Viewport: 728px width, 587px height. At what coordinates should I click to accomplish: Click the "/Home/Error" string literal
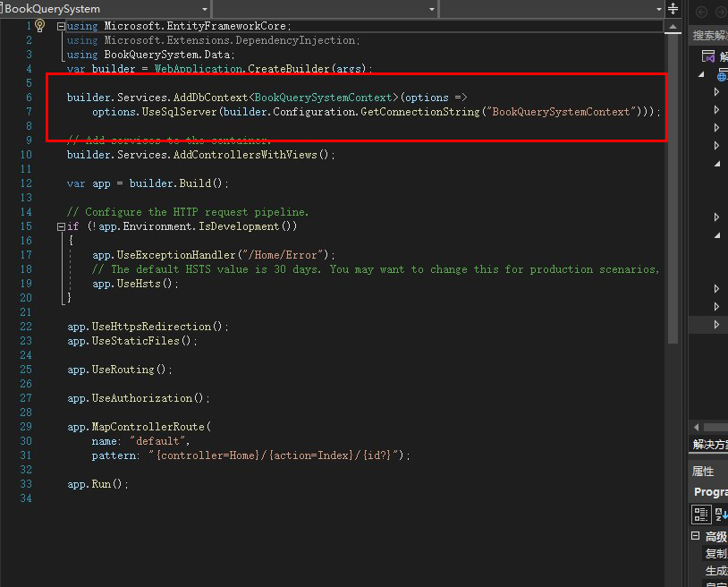[281, 255]
